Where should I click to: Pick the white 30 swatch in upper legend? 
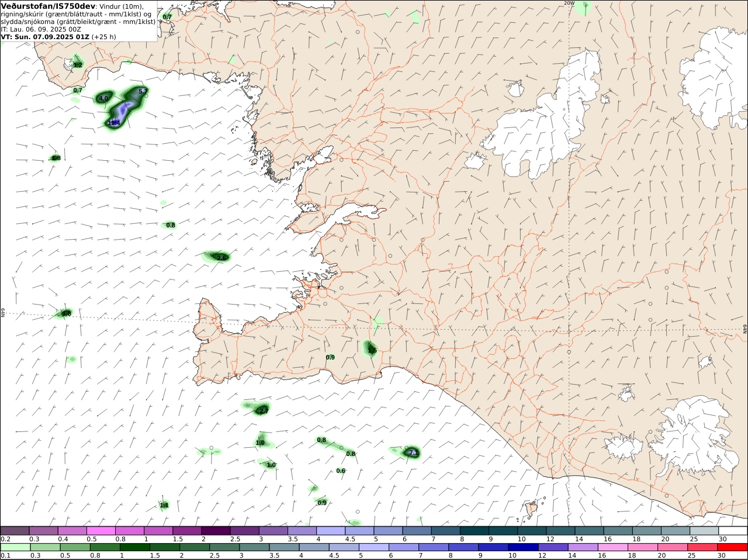(733, 531)
